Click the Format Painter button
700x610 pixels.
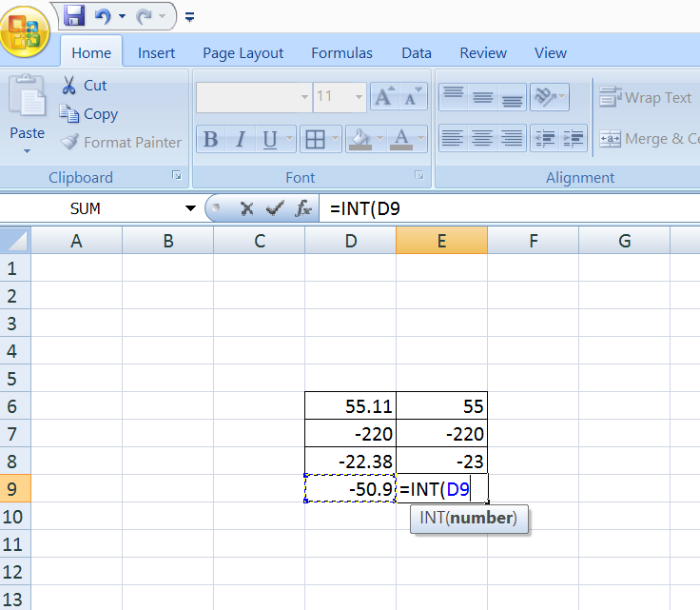[x=120, y=143]
